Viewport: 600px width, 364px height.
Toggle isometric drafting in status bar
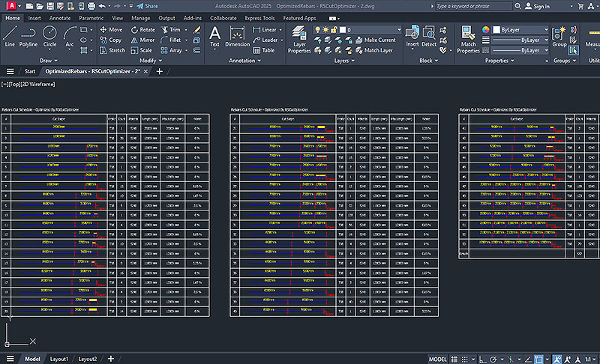pyautogui.click(x=510, y=359)
